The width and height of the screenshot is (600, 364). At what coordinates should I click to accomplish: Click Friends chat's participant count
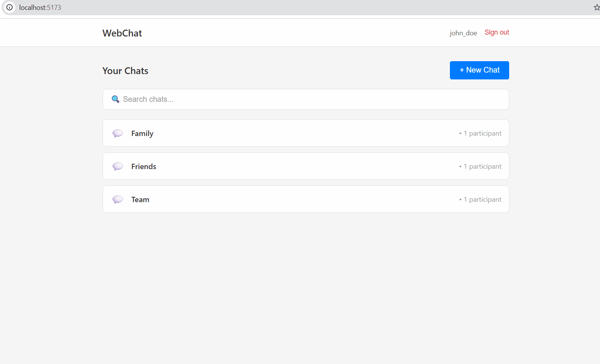[482, 166]
